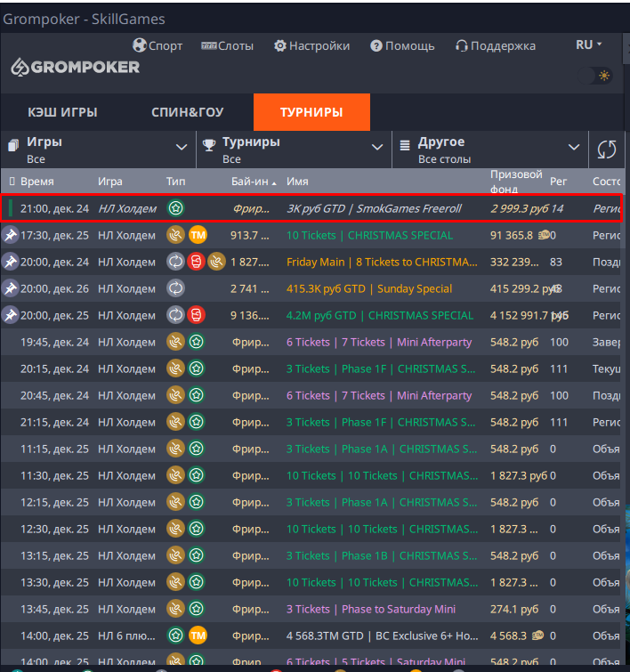Open Mini Afterparty tournament at 20:45

pos(379,395)
